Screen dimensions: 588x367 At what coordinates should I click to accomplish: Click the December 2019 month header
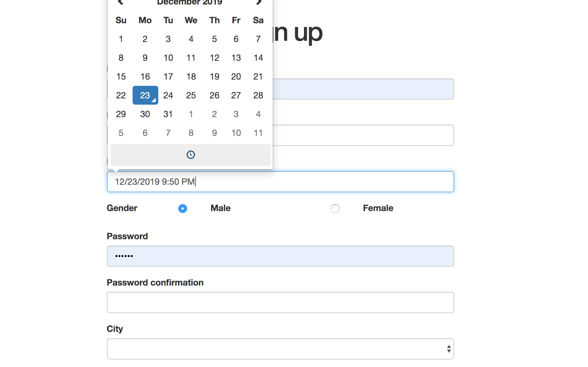point(190,3)
